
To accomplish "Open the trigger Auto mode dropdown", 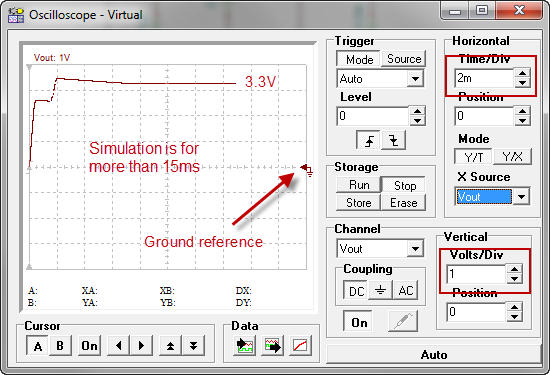I will [x=415, y=79].
